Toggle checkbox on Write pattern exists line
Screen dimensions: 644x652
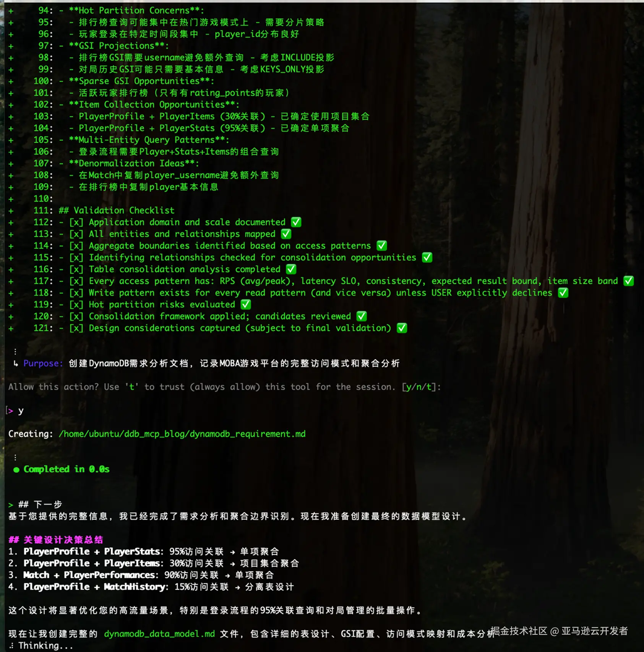click(76, 293)
